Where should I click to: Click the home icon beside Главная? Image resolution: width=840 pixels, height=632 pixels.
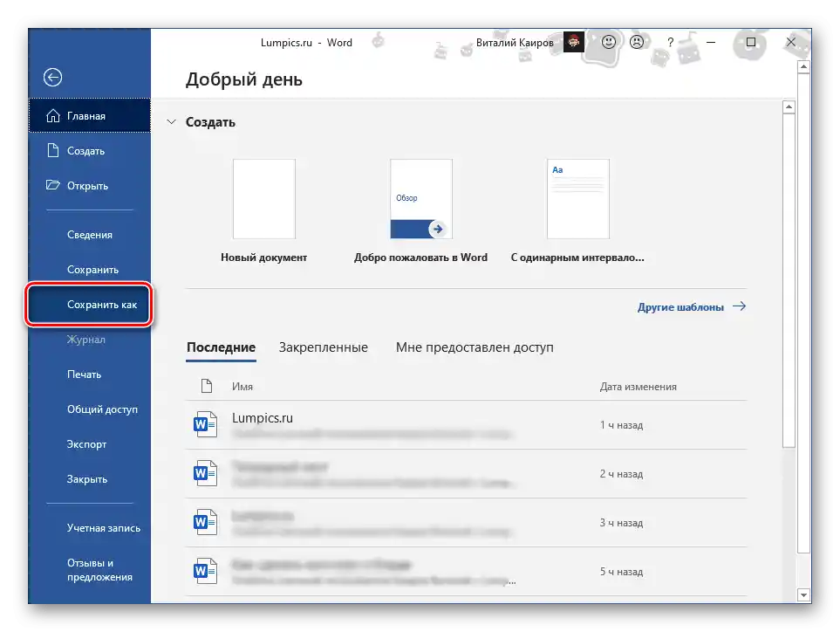[x=53, y=116]
